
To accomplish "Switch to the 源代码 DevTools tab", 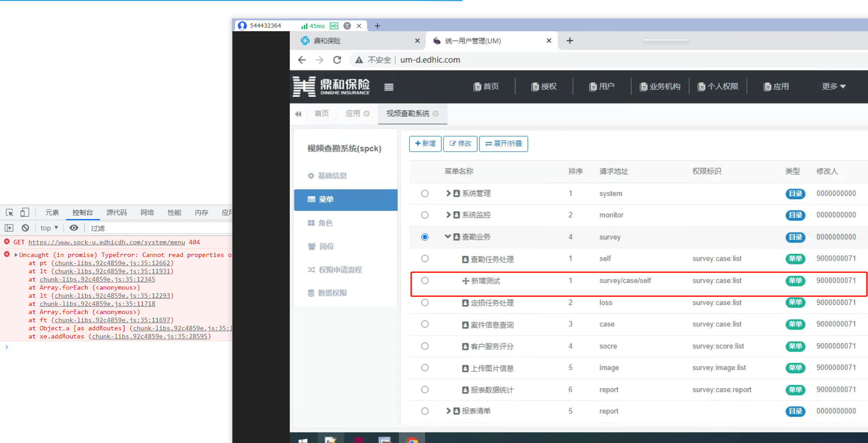I will pyautogui.click(x=117, y=212).
